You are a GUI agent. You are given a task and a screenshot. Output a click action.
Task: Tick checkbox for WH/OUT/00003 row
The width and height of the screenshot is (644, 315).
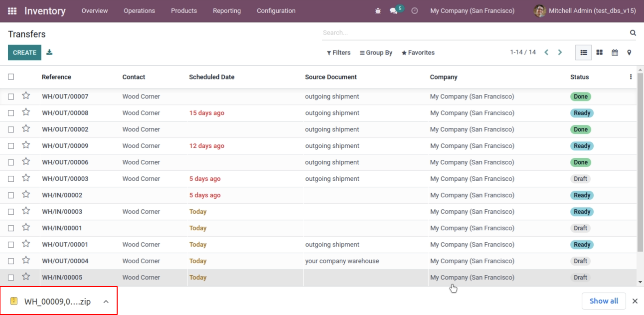[11, 179]
